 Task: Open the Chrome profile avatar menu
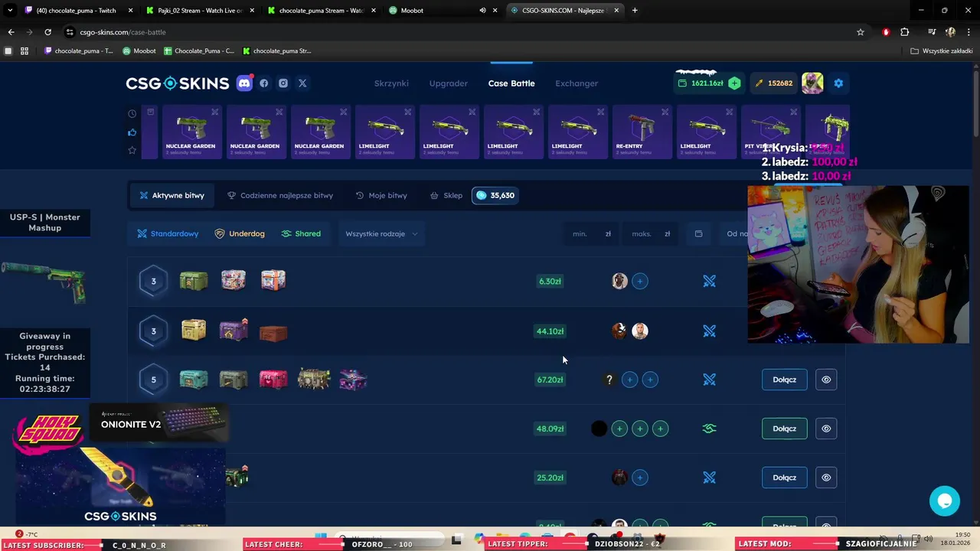pos(950,32)
